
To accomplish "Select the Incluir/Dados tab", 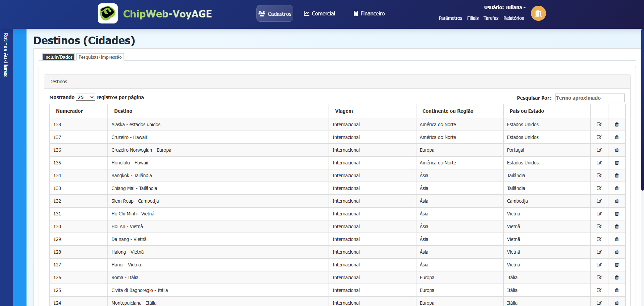I will click(58, 57).
